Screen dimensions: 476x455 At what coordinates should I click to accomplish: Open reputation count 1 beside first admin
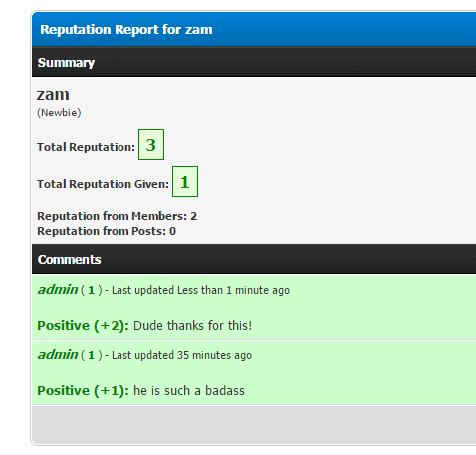92,290
